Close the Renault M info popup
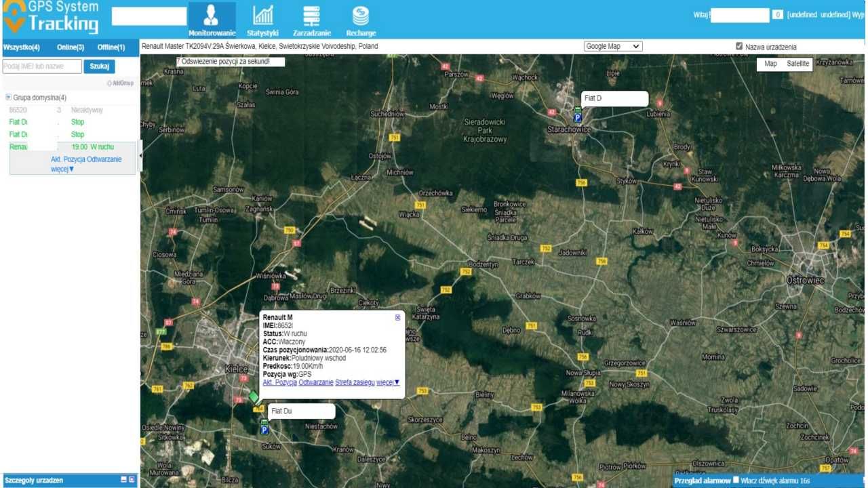Viewport: 868px width, 488px height. [398, 317]
